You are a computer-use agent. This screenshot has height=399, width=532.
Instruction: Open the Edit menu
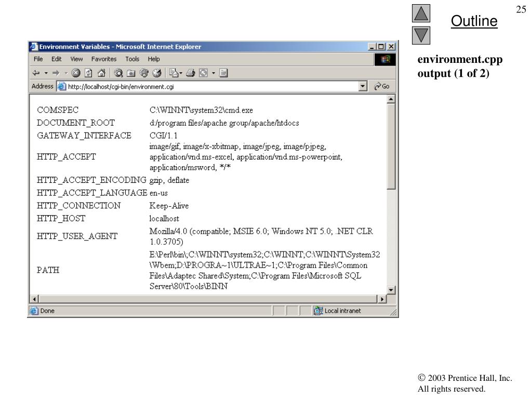click(x=56, y=59)
